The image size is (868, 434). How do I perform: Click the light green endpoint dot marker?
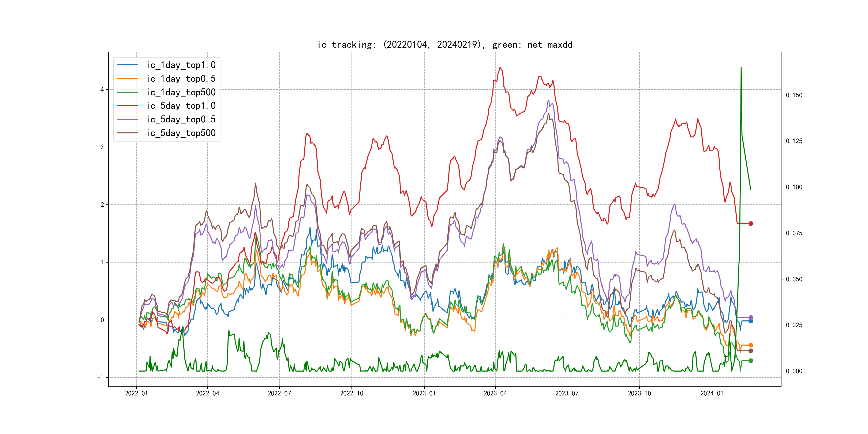[751, 361]
